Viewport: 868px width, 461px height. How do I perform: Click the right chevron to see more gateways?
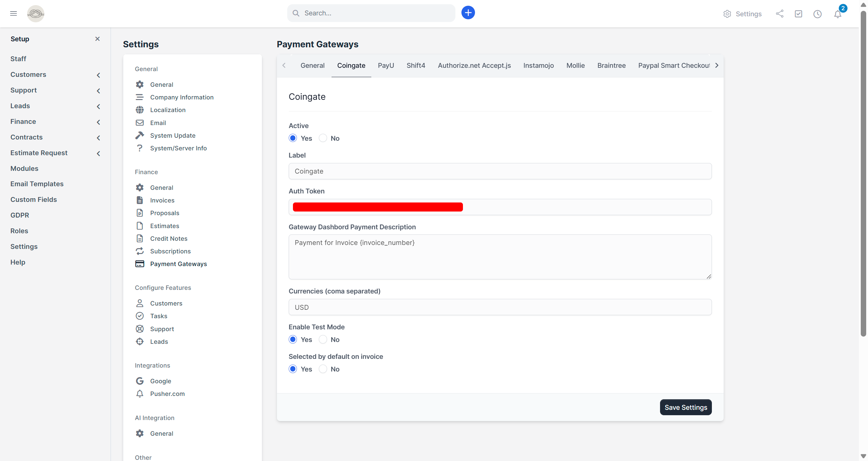[x=717, y=65]
